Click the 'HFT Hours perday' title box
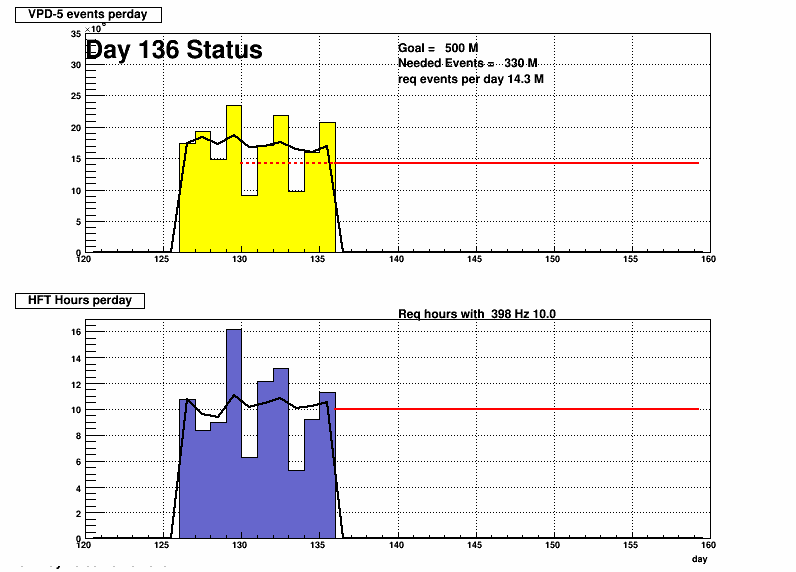 click(x=80, y=300)
